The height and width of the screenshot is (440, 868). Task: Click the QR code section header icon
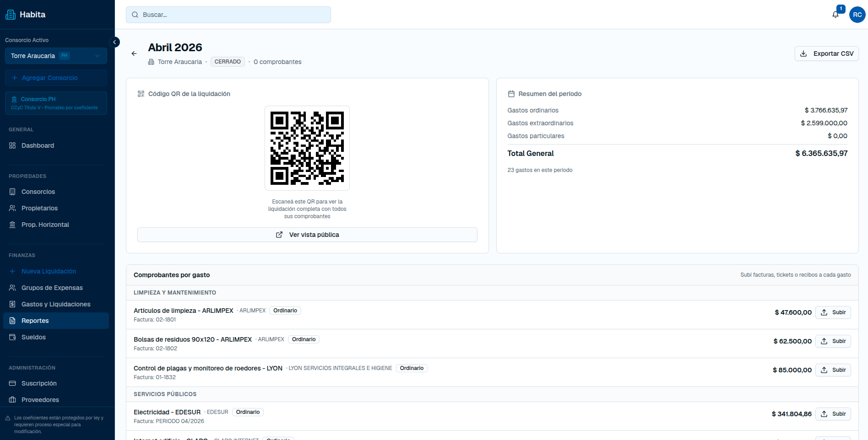[x=141, y=94]
